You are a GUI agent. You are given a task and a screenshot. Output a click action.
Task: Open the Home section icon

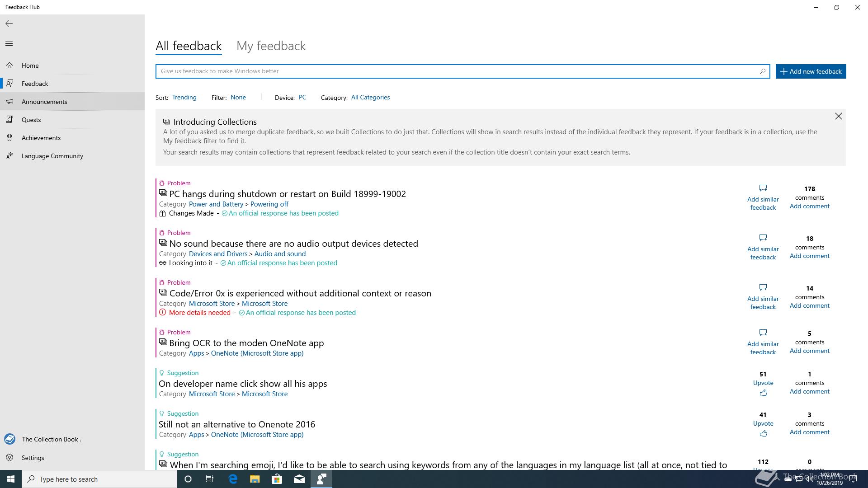click(x=9, y=66)
